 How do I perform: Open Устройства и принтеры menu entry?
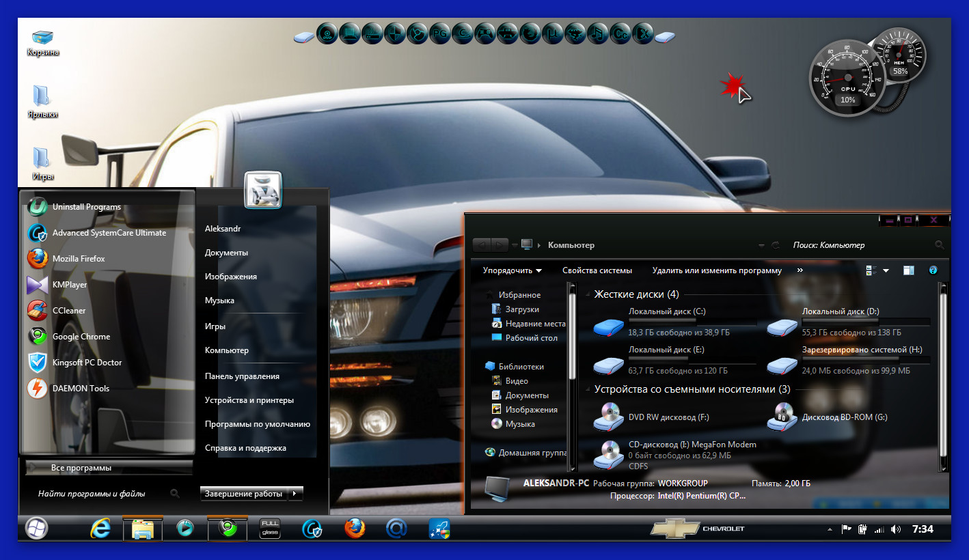click(249, 400)
